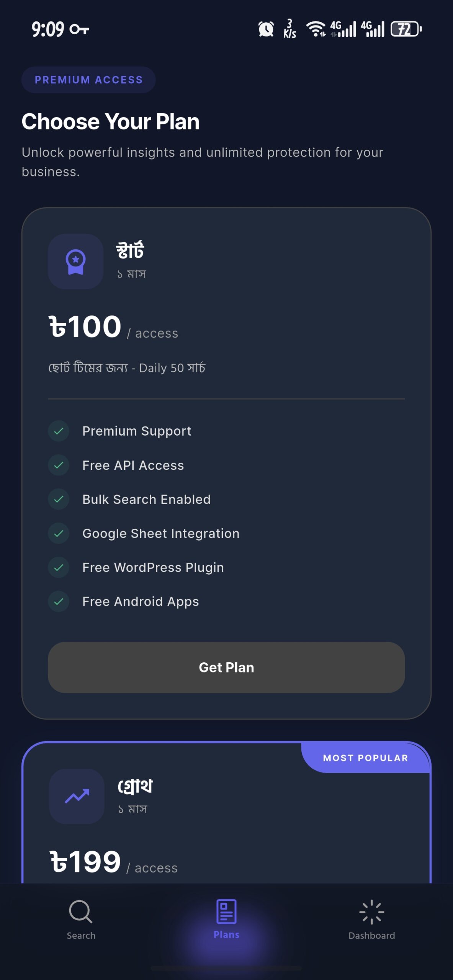Image resolution: width=453 pixels, height=980 pixels.
Task: Tap the Plans document icon
Action: 226,911
